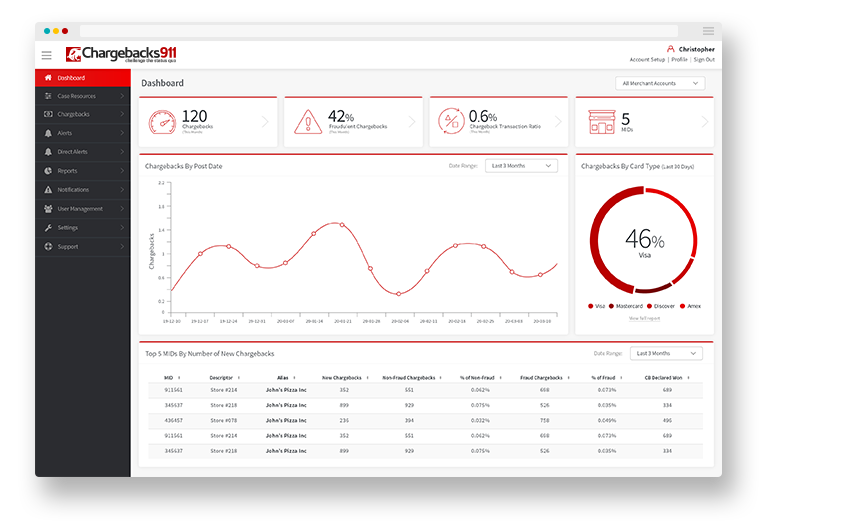Screen dimensions: 854x529
Task: Click the Chargebacks911 logo
Action: coord(121,54)
